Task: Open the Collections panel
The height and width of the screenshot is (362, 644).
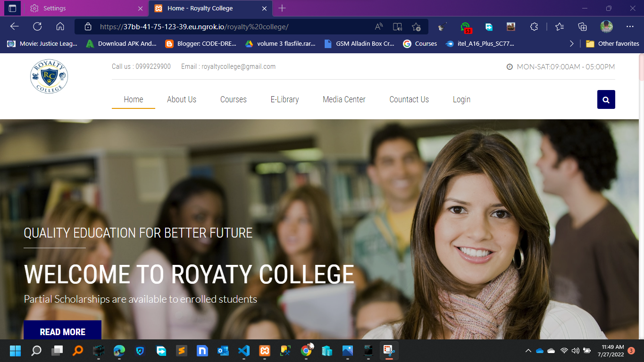Action: point(583,27)
